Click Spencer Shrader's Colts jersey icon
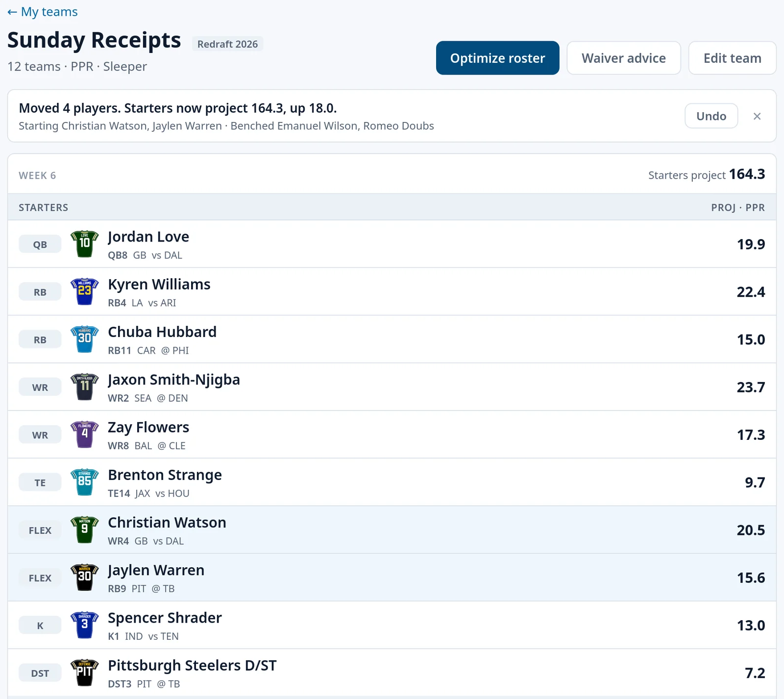The height and width of the screenshot is (699, 784). click(85, 625)
